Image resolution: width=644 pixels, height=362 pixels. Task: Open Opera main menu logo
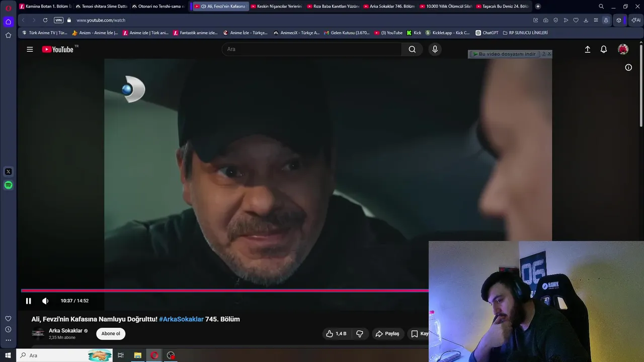pos(8,8)
